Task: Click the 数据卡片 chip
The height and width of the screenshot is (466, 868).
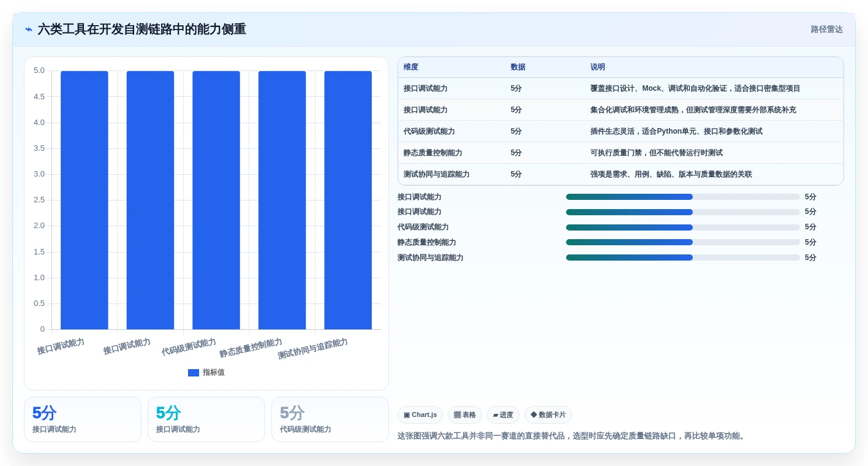Action: click(x=548, y=415)
